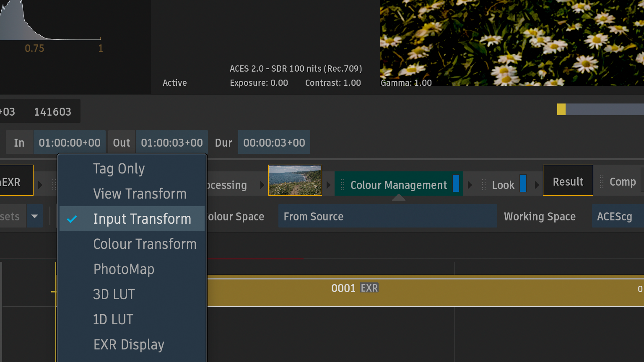This screenshot has width=644, height=362.
Task: Click the yellow scrub bar position marker
Action: pyautogui.click(x=561, y=109)
